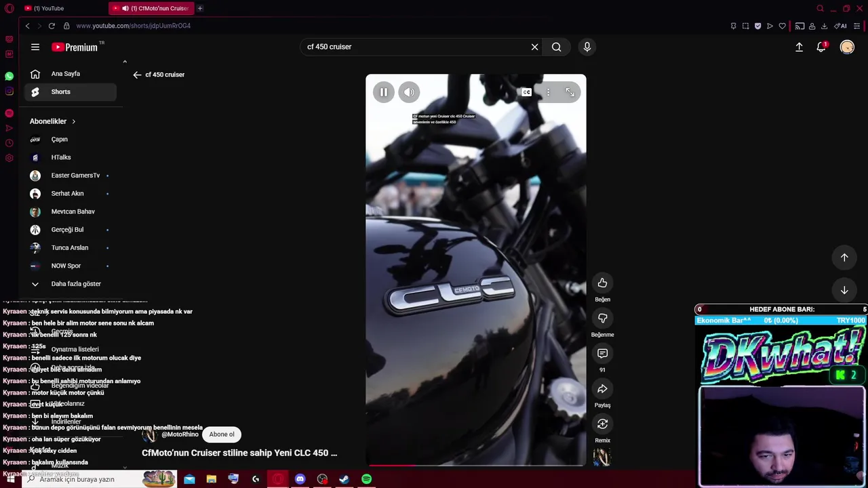
Task: Switch to the (1) YouTube browser tab
Action: [x=61, y=8]
